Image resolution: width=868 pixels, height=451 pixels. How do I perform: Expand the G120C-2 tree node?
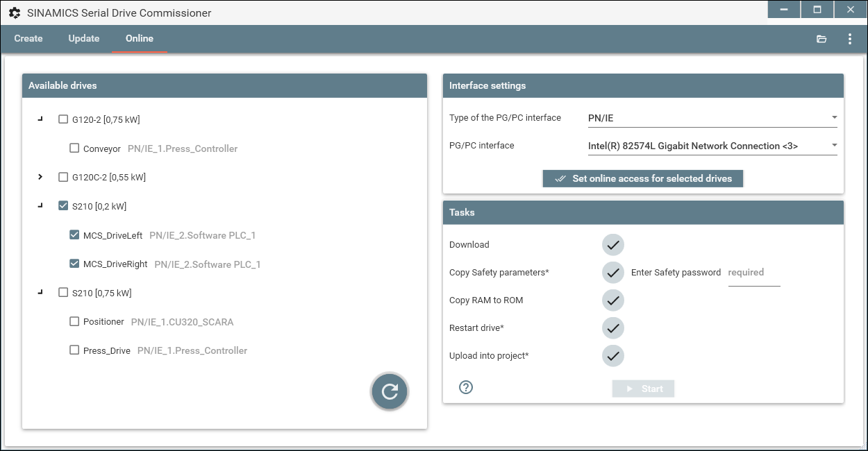coord(41,177)
